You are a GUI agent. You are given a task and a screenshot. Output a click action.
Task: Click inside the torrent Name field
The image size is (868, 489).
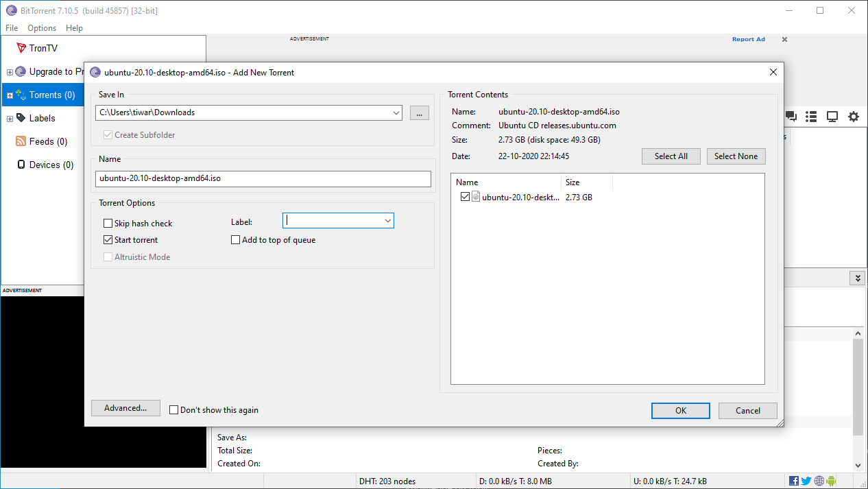coord(263,178)
